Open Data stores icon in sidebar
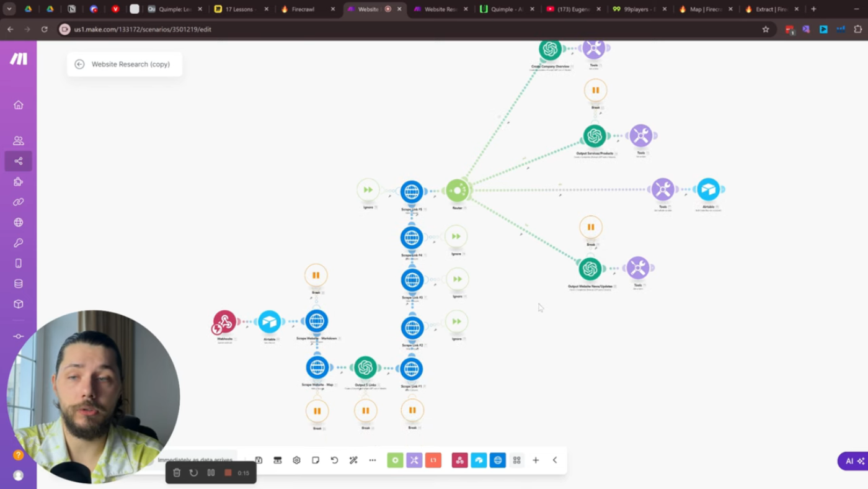The image size is (868, 489). [x=19, y=284]
